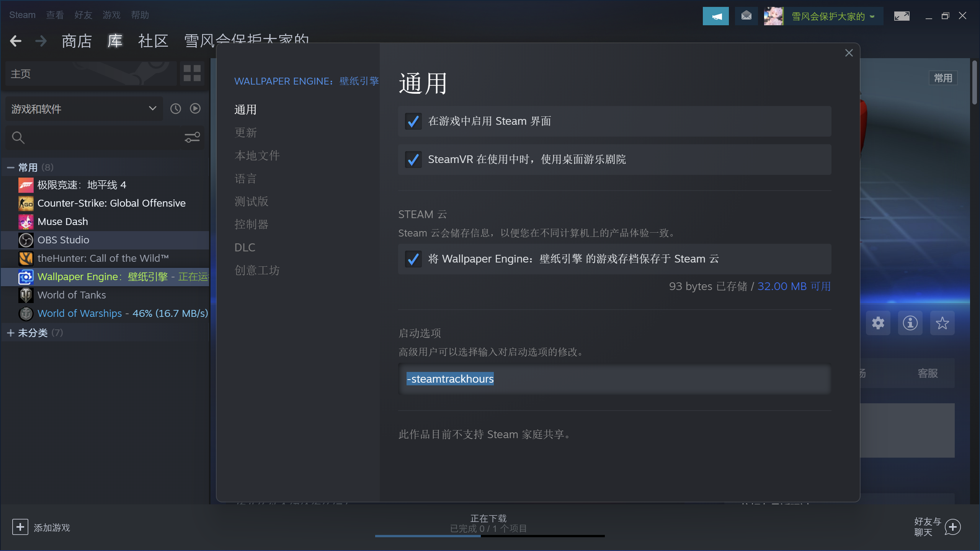Open recent games via the clock icon
Screen dimensions: 980x551
175,109
